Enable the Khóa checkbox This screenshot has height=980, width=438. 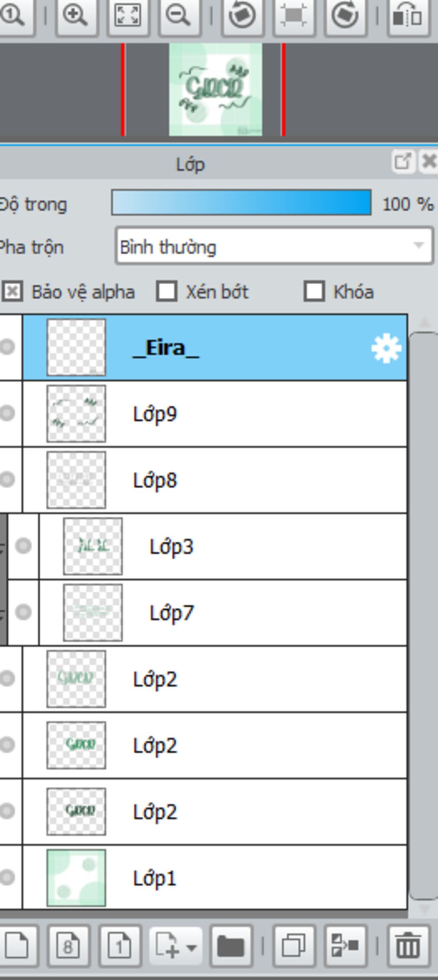coord(314,292)
